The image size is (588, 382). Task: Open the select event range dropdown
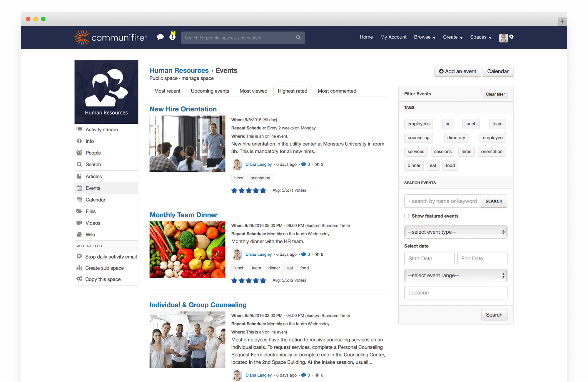click(x=455, y=275)
